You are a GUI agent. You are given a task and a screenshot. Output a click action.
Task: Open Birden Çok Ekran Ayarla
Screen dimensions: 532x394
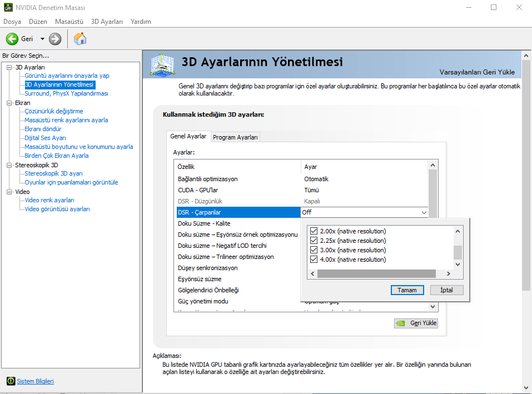click(56, 156)
